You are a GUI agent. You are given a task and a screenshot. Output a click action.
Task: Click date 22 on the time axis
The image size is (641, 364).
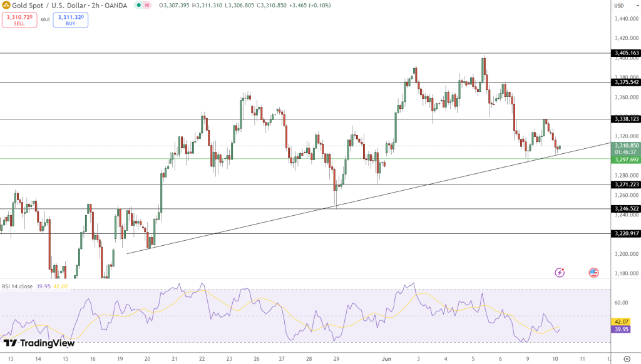click(x=202, y=359)
